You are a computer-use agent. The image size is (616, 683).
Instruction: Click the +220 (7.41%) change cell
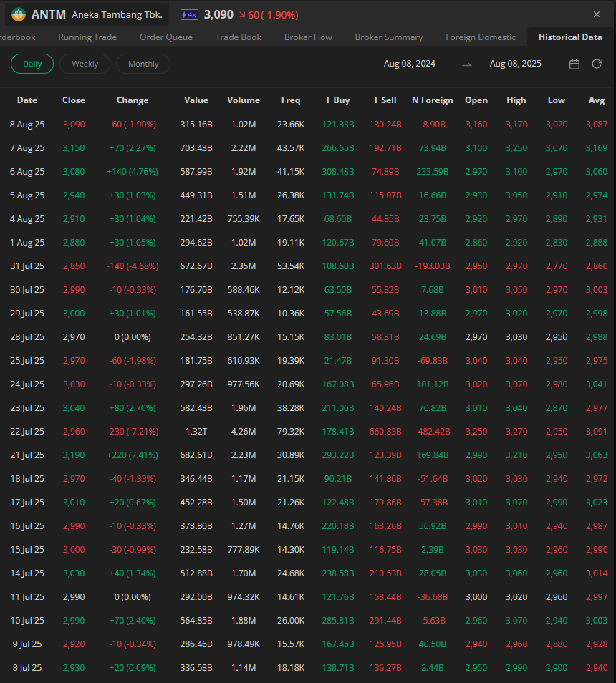click(133, 455)
